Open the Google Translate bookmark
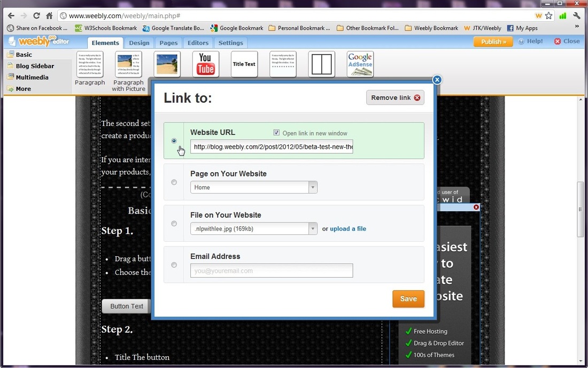This screenshot has width=588, height=368. click(173, 28)
